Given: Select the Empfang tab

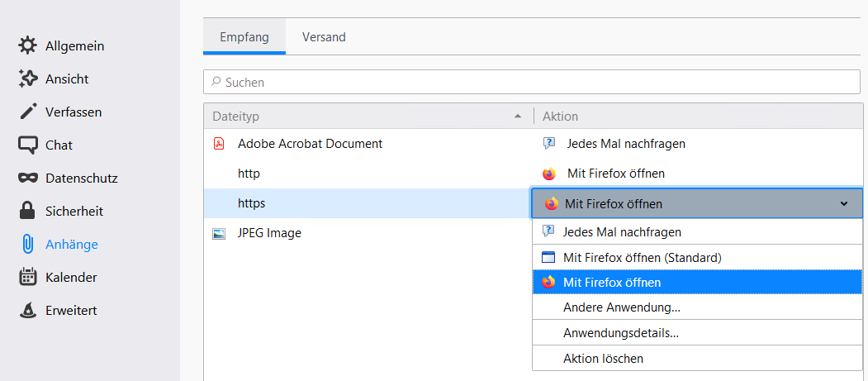Looking at the screenshot, I should [244, 37].
